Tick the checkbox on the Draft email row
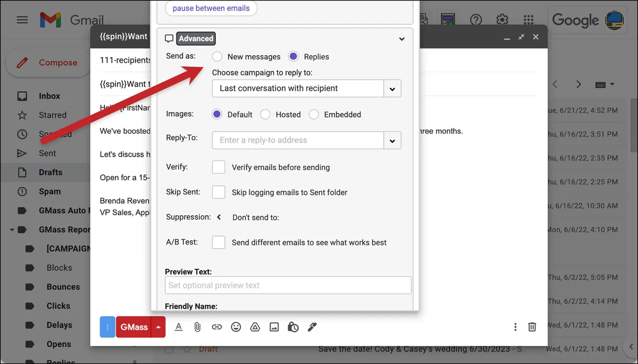The width and height of the screenshot is (638, 364). [x=169, y=349]
